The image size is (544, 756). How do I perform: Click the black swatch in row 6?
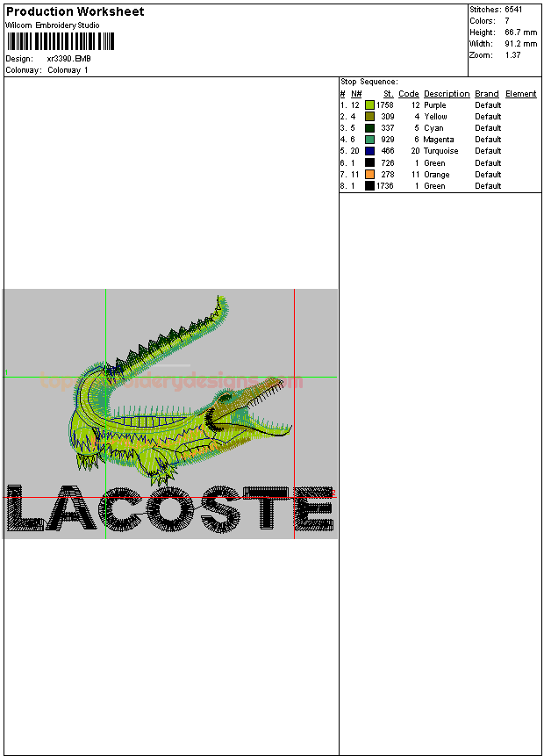(x=369, y=163)
